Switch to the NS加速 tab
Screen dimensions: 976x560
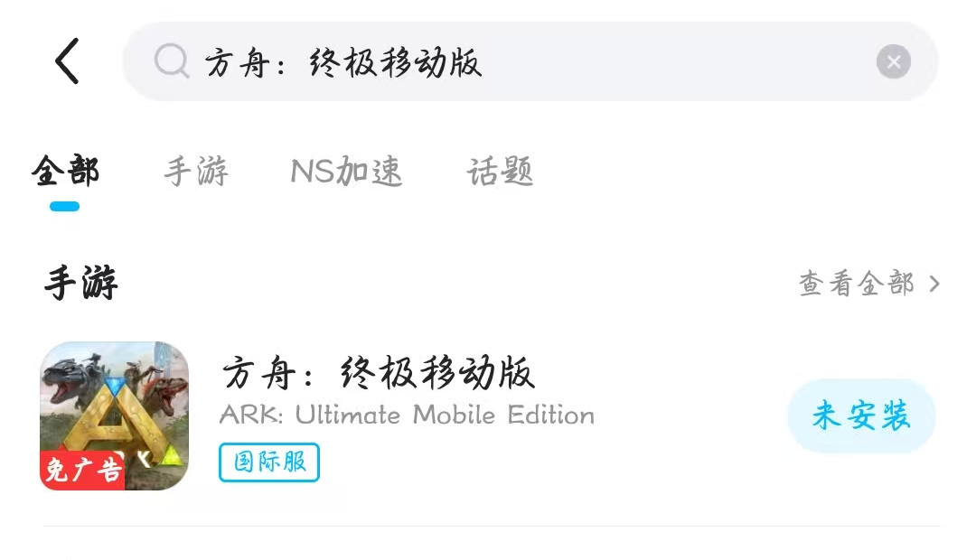(346, 171)
